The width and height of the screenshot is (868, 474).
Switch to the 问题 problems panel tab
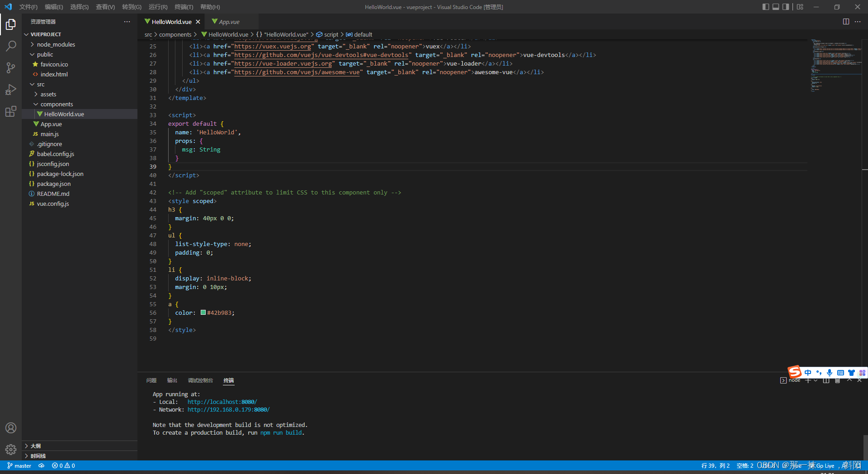coord(151,380)
